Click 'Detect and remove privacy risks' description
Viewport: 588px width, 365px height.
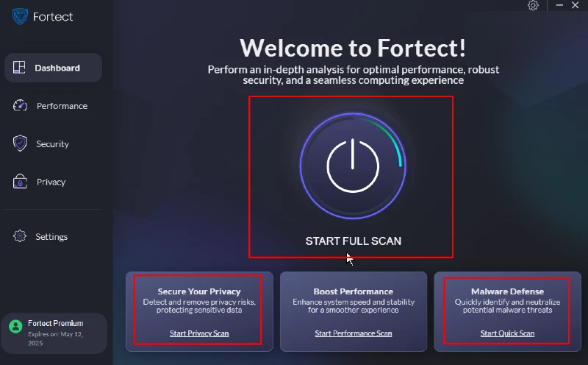point(199,306)
